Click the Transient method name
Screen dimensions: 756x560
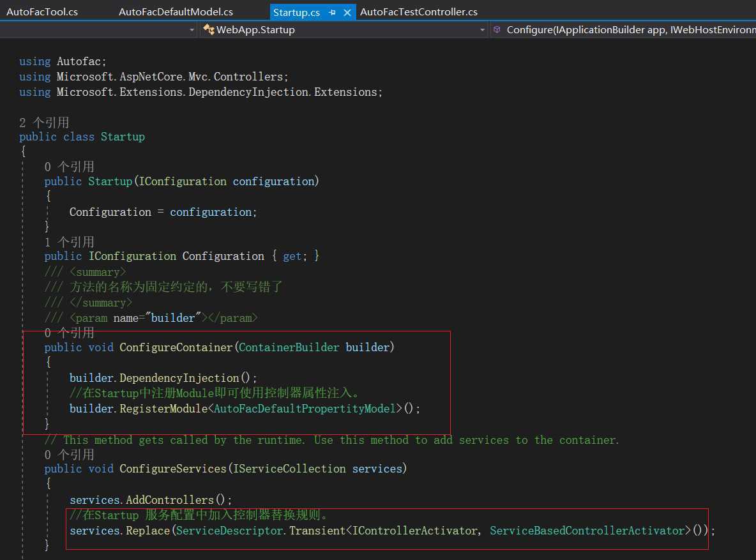[317, 531]
